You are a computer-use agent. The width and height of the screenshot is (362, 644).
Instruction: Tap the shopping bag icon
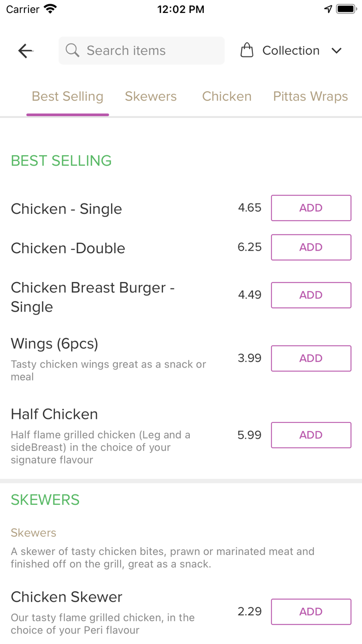tap(247, 51)
